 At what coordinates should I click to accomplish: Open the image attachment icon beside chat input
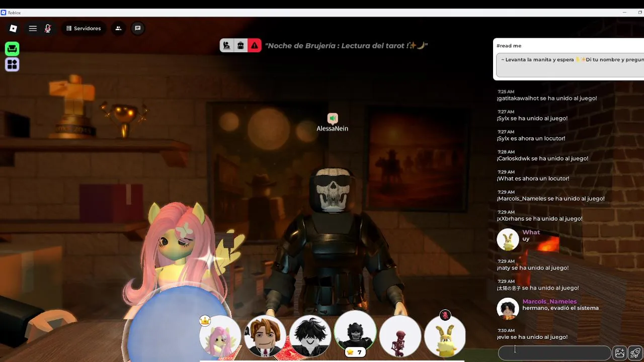(x=620, y=353)
